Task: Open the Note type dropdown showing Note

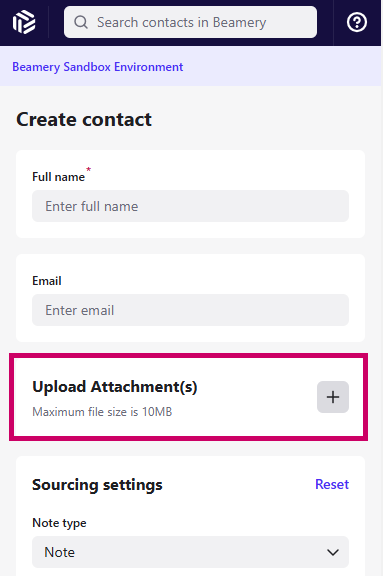Action: click(x=190, y=552)
